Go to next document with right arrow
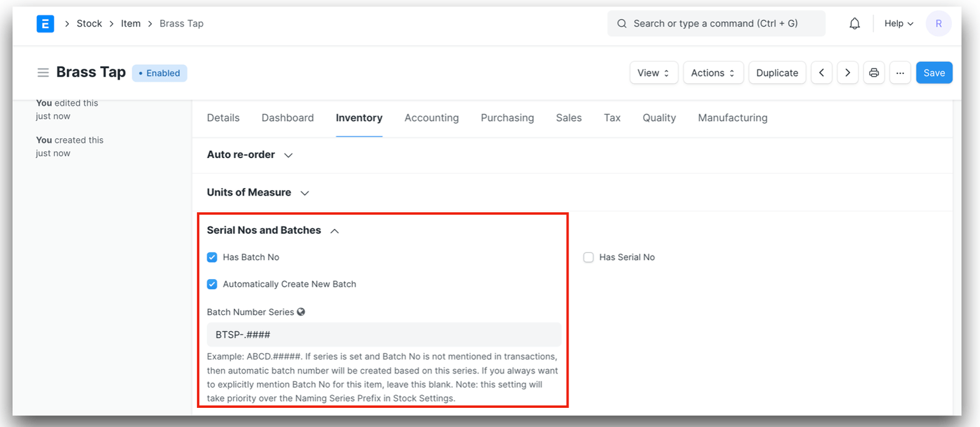 pyautogui.click(x=847, y=73)
